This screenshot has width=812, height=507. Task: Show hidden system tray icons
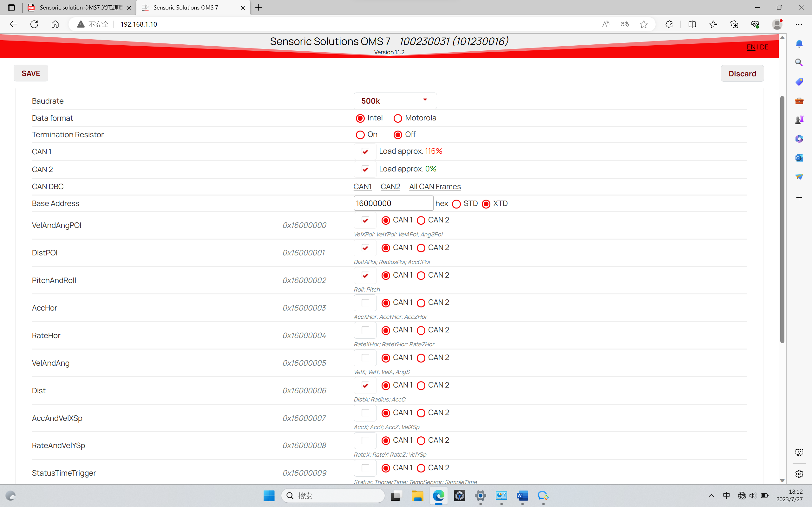pos(711,496)
